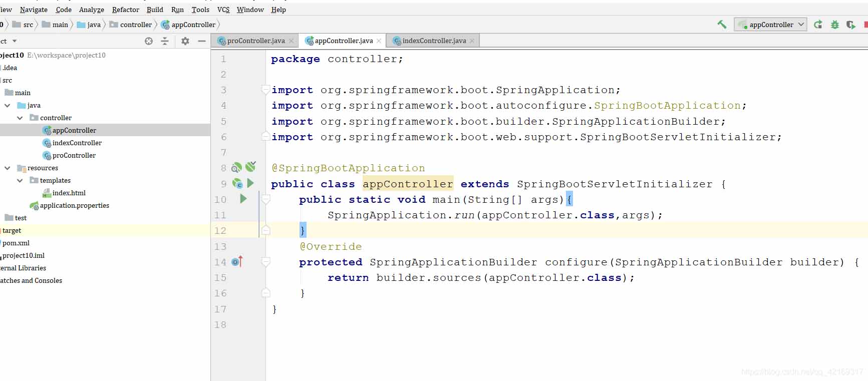
Task: Click the green run arrow on line 9
Action: coord(250,183)
